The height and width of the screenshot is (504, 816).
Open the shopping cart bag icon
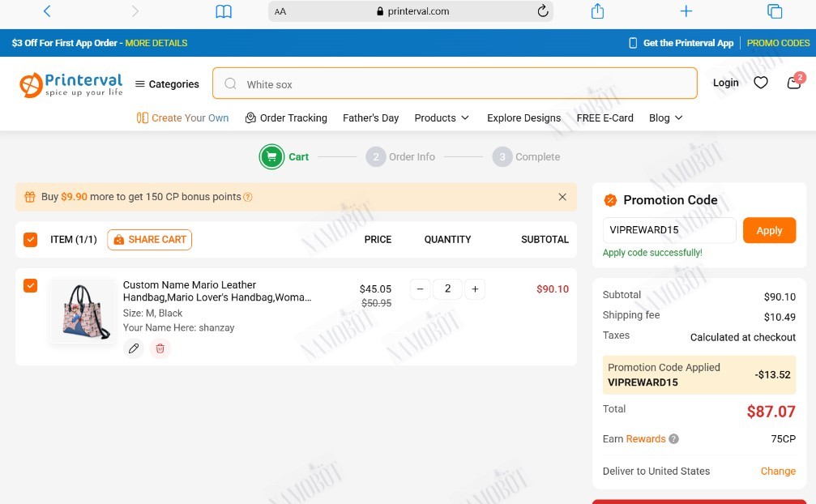pos(794,82)
